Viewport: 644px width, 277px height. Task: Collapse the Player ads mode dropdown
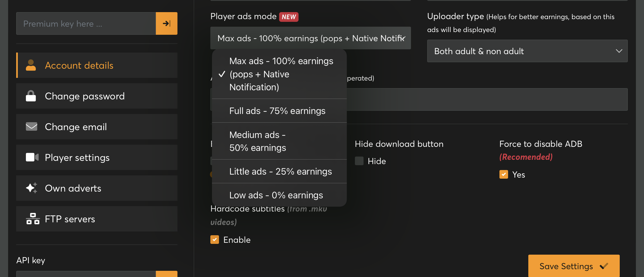click(x=310, y=38)
